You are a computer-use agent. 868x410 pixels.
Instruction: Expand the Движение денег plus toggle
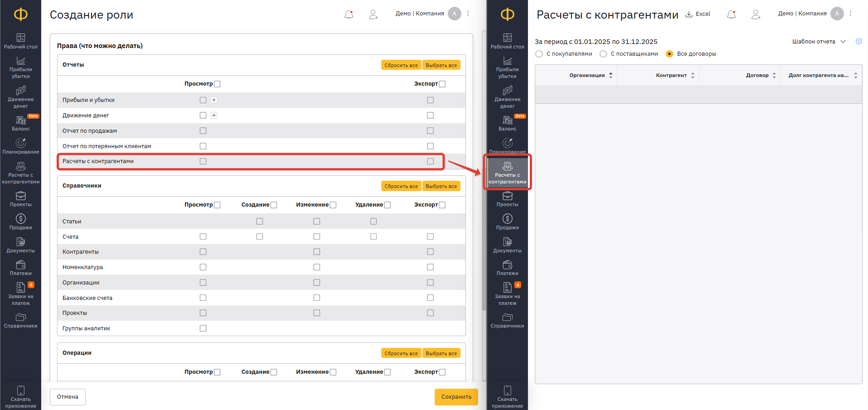(214, 116)
